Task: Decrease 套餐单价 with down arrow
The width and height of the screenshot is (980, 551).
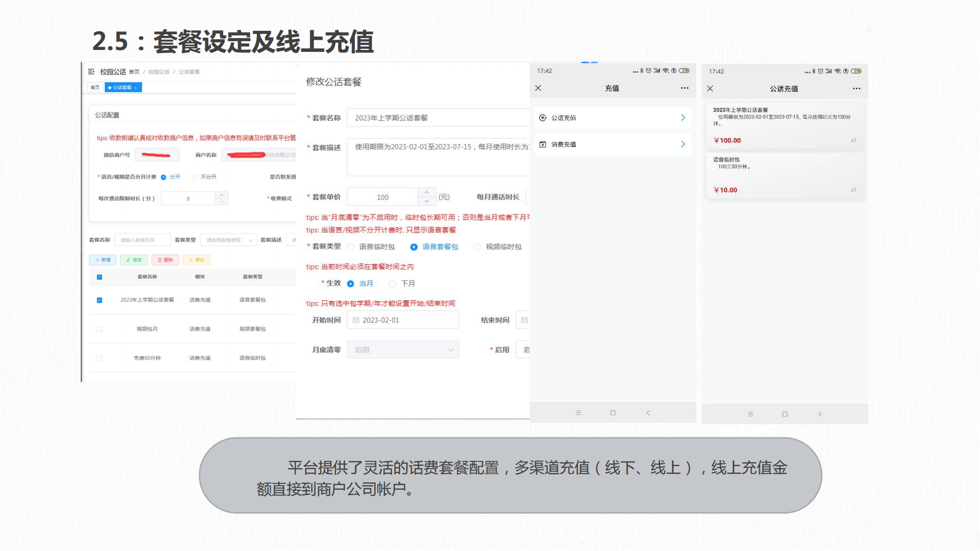Action: (x=427, y=201)
